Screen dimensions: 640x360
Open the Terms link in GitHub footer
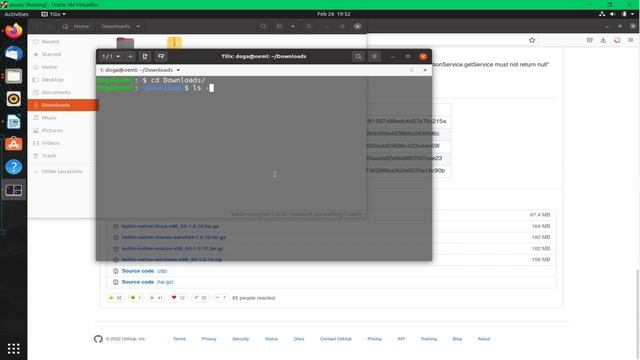[179, 339]
